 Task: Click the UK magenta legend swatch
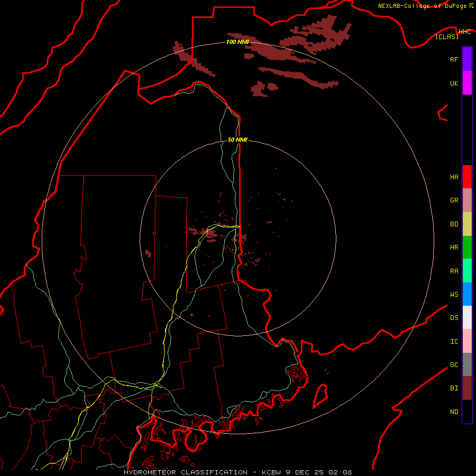point(467,83)
